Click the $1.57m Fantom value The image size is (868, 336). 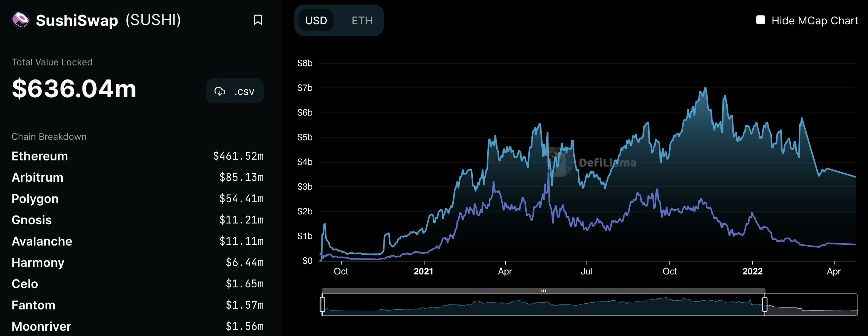click(245, 305)
